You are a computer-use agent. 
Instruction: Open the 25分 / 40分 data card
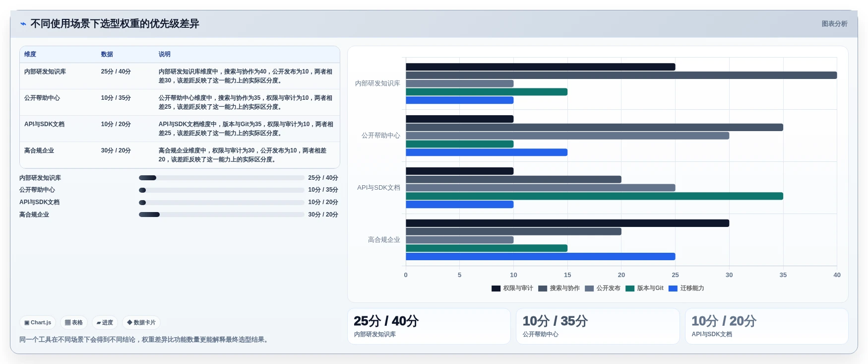click(x=429, y=326)
